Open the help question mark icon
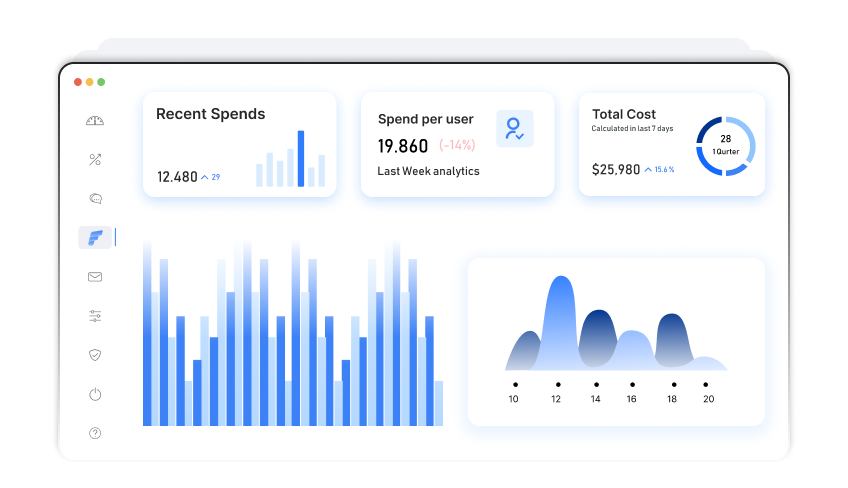 95,433
